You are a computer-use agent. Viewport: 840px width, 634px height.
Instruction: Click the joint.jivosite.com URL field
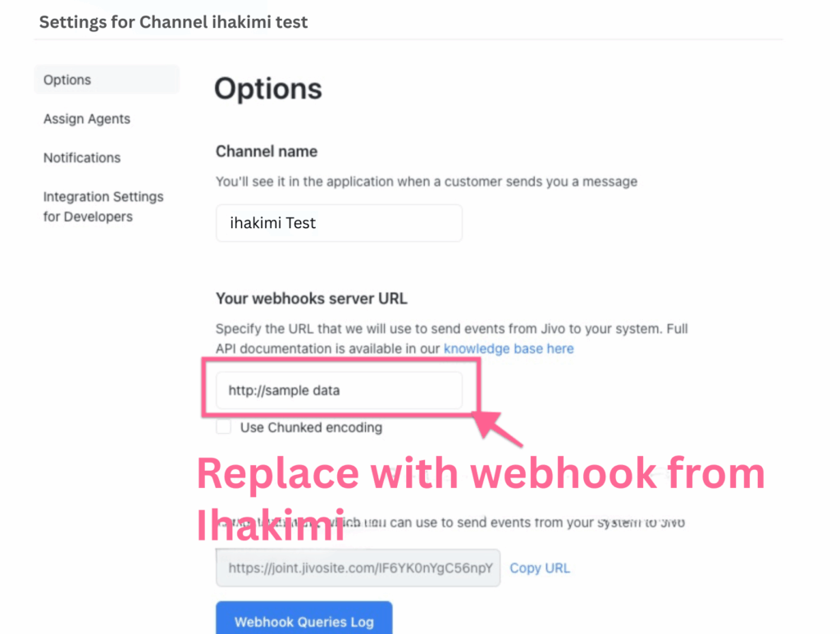point(358,568)
